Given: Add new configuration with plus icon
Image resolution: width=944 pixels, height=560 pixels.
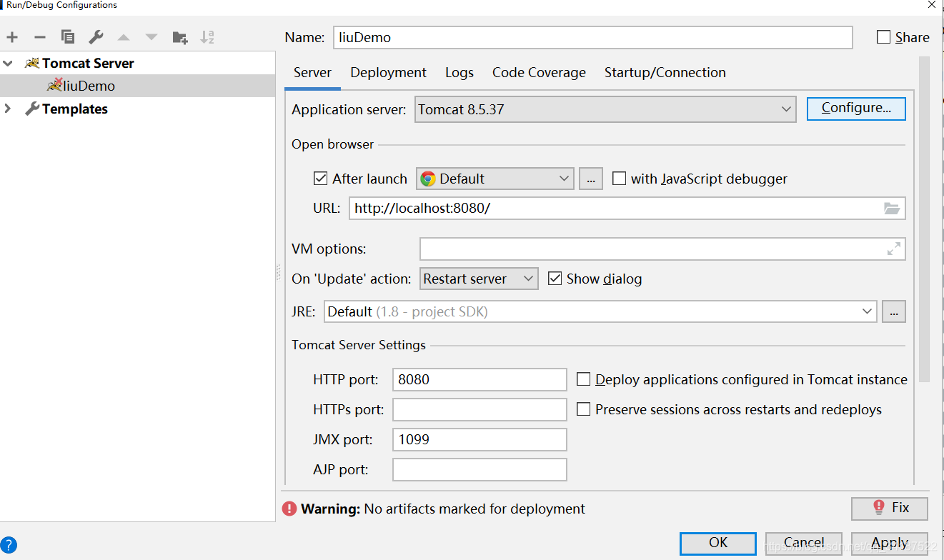Looking at the screenshot, I should click(x=12, y=37).
